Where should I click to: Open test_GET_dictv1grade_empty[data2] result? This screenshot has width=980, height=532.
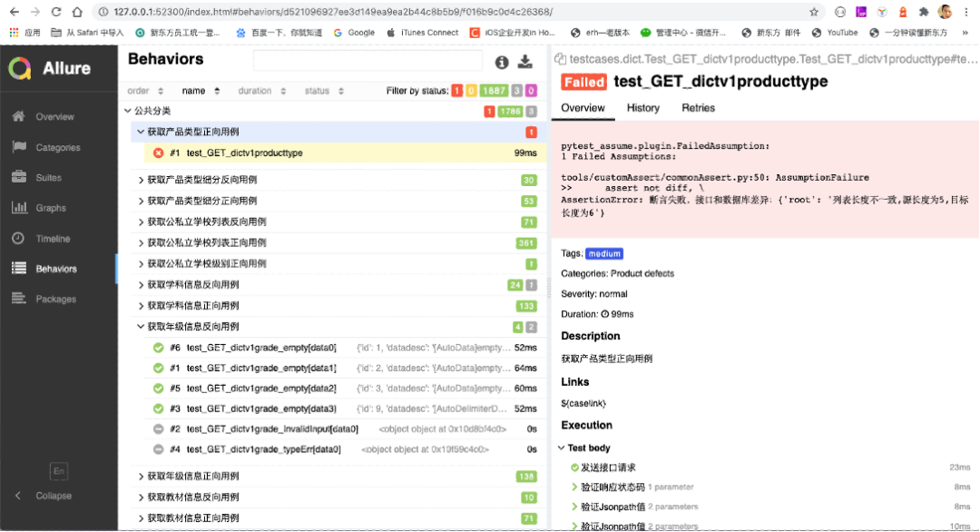coord(345,389)
